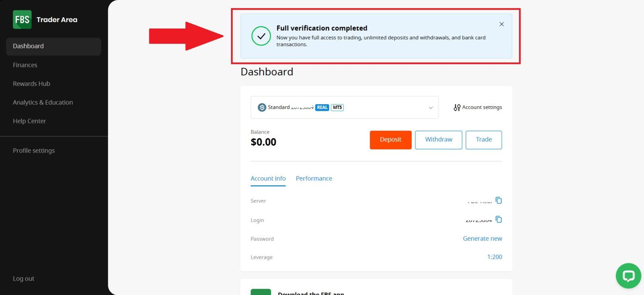Expand the Standard account dropdown chevron
This screenshot has height=295, width=644.
point(431,108)
